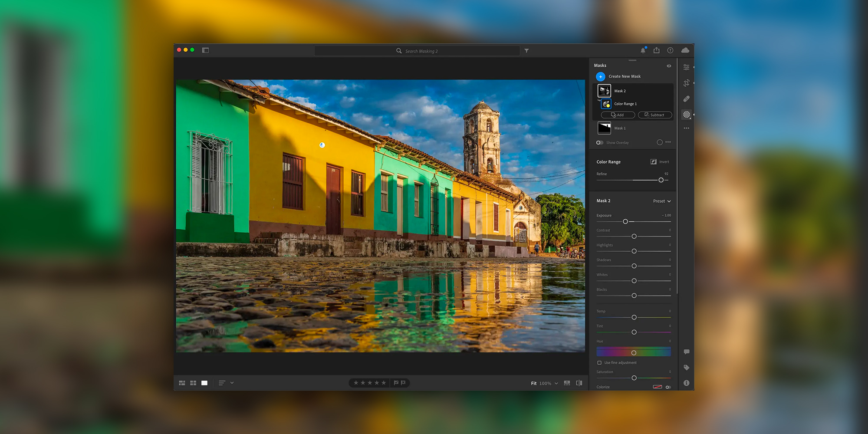Screen dimensions: 868x434
Task: Toggle mask visibility eye icon
Action: click(669, 66)
